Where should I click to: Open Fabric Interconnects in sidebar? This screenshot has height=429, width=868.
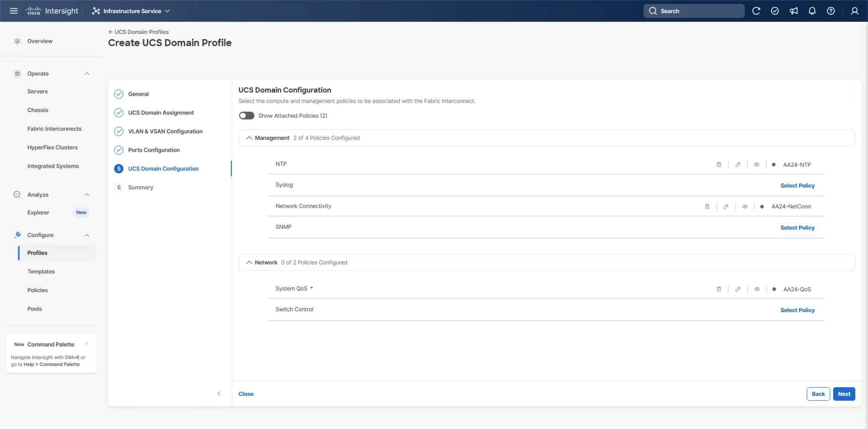[54, 129]
